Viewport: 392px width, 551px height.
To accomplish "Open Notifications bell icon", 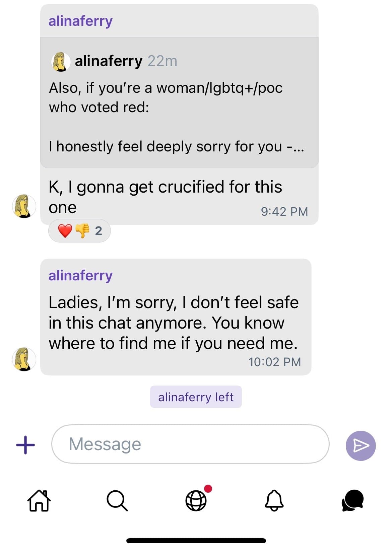I will pyautogui.click(x=274, y=501).
